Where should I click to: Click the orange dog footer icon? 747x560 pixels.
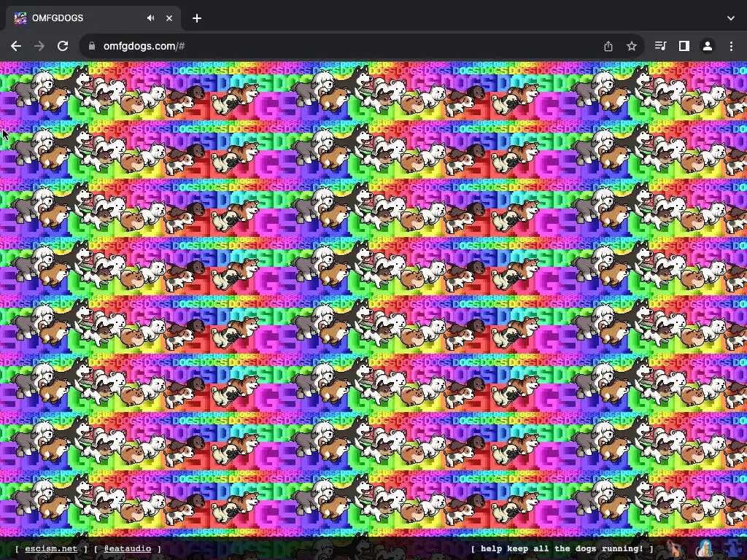(676, 549)
